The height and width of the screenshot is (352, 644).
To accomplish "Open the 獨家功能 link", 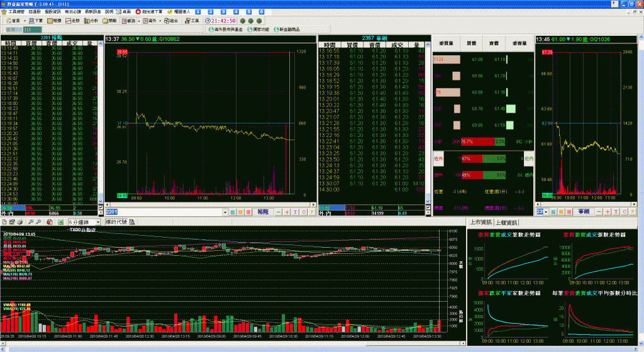I will point(258,30).
